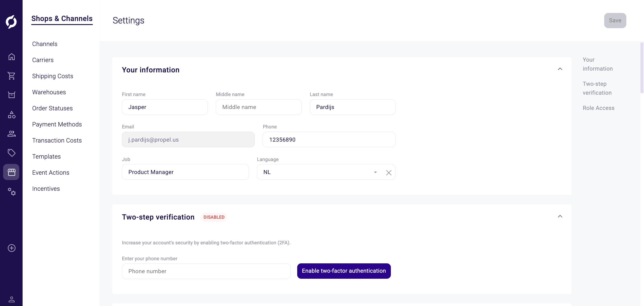The width and height of the screenshot is (644, 306).
Task: Focus the Middle name field
Action: point(258,107)
